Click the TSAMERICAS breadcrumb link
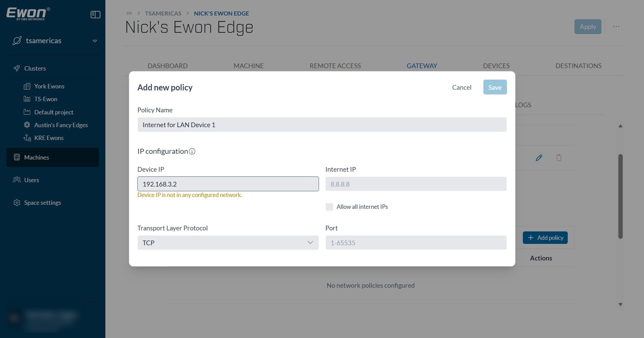The width and height of the screenshot is (644, 338). 163,13
